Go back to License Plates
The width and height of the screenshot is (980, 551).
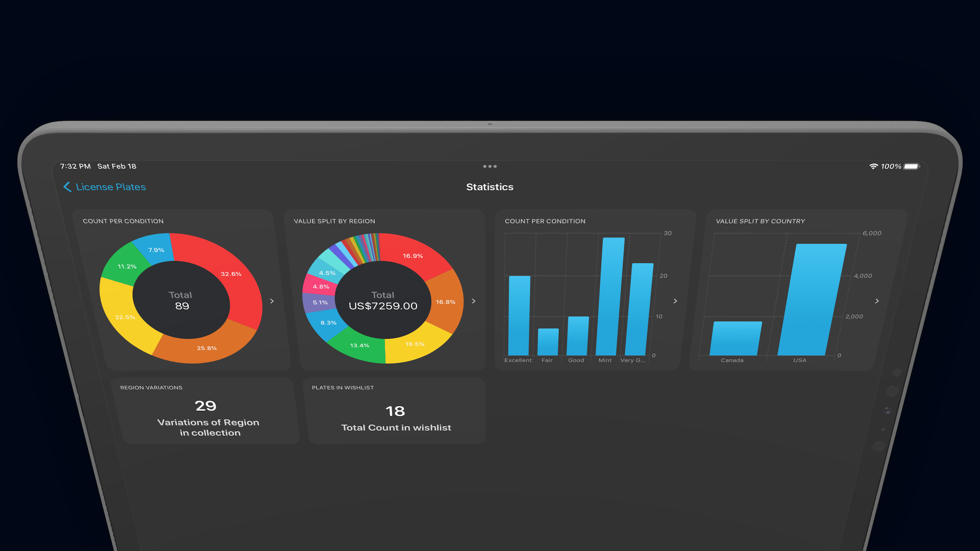[110, 187]
